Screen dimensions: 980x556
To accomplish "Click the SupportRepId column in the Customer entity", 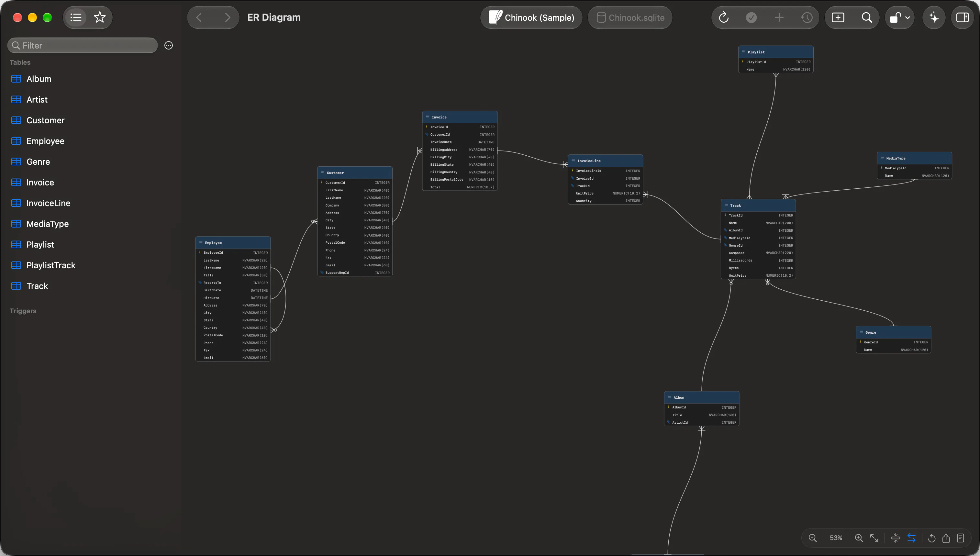I will tap(354, 272).
